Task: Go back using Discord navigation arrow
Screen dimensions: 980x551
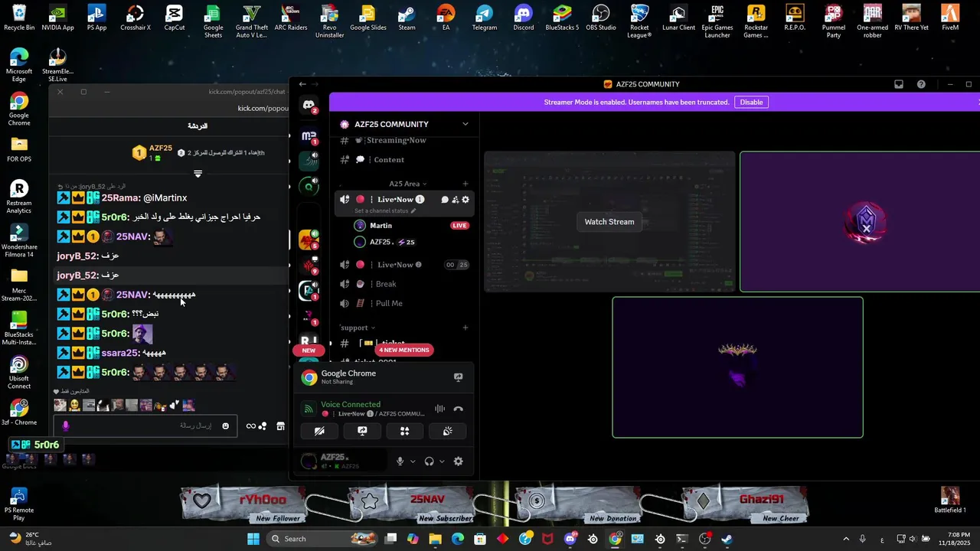Action: tap(302, 84)
